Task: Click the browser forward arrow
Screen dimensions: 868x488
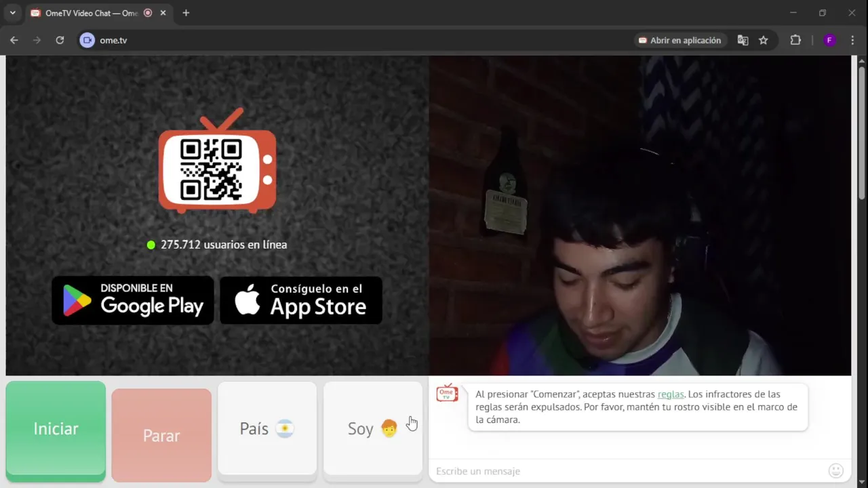Action: [x=37, y=40]
